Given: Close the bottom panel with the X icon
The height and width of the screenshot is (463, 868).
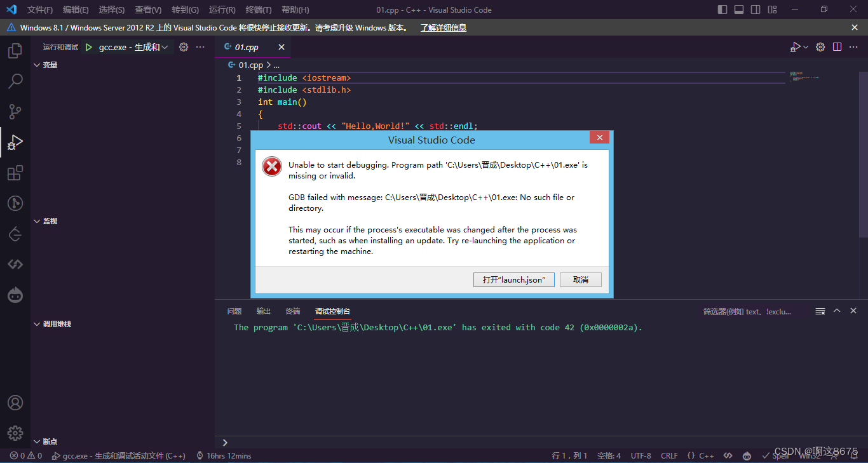Looking at the screenshot, I should 853,311.
